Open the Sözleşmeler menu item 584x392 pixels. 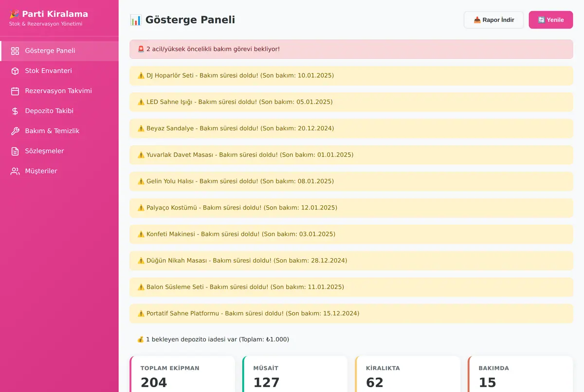[59, 151]
